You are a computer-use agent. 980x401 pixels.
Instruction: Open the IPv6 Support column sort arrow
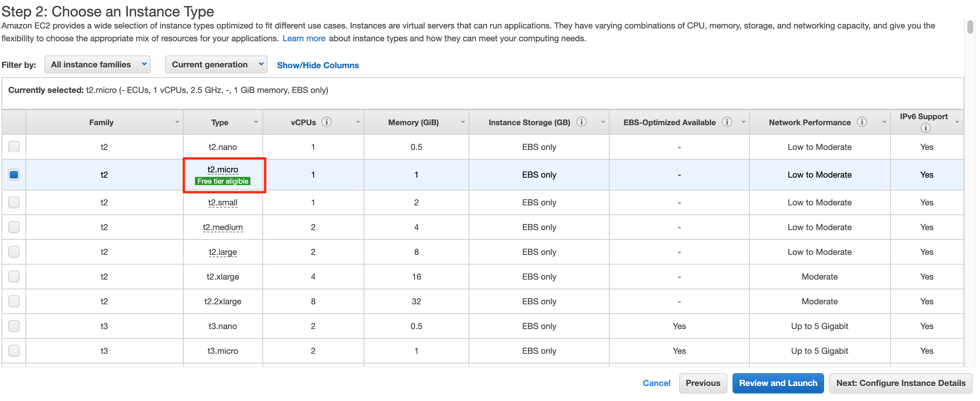click(957, 122)
